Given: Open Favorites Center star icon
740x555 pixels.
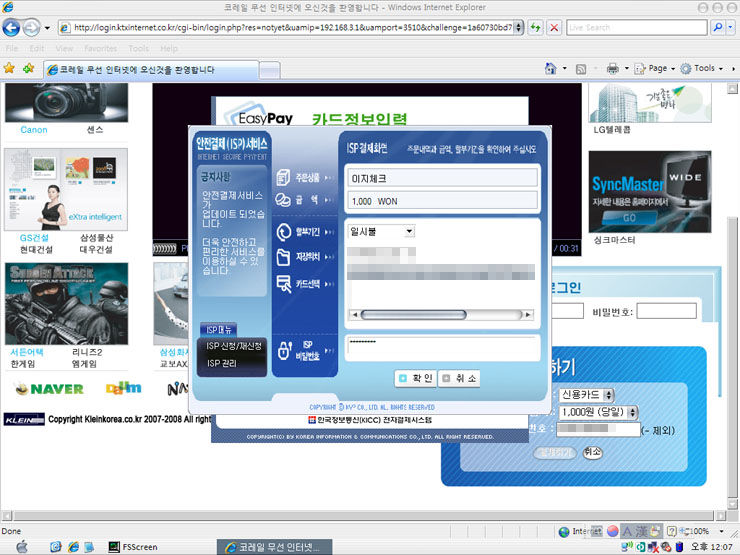Looking at the screenshot, I should [9, 68].
